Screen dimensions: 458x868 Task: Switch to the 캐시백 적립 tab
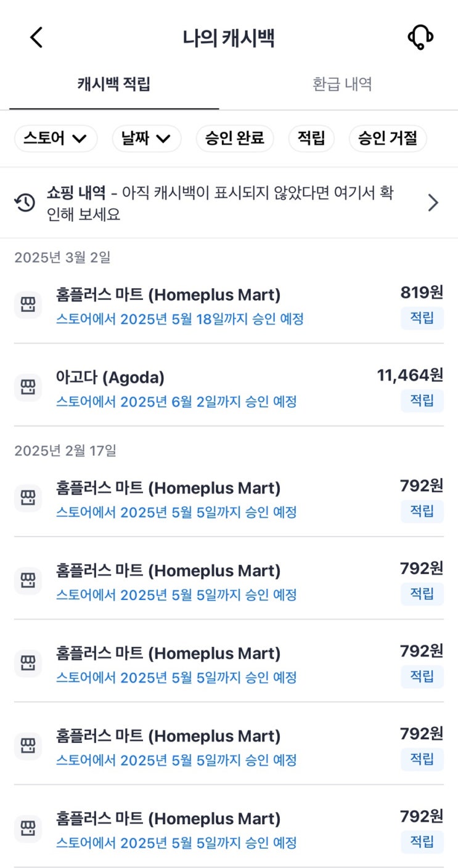point(114,84)
